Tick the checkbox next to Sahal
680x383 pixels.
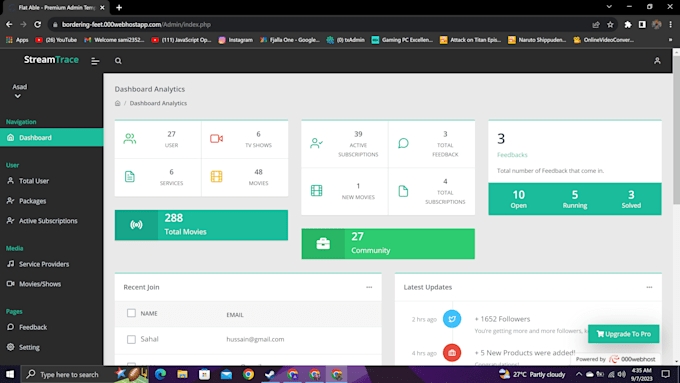point(131,339)
